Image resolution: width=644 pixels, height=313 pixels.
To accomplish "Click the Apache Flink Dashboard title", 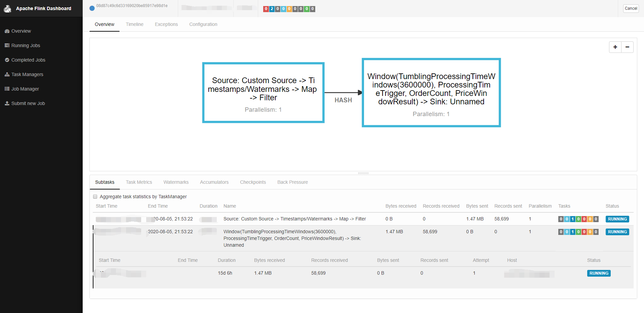I will coord(44,8).
